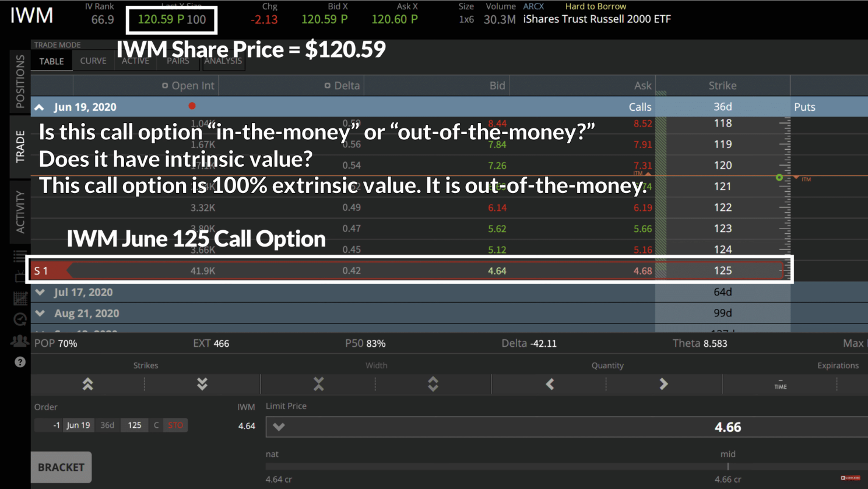Image resolution: width=868 pixels, height=489 pixels.
Task: Open the chart grid sidebar icon
Action: coord(20,298)
